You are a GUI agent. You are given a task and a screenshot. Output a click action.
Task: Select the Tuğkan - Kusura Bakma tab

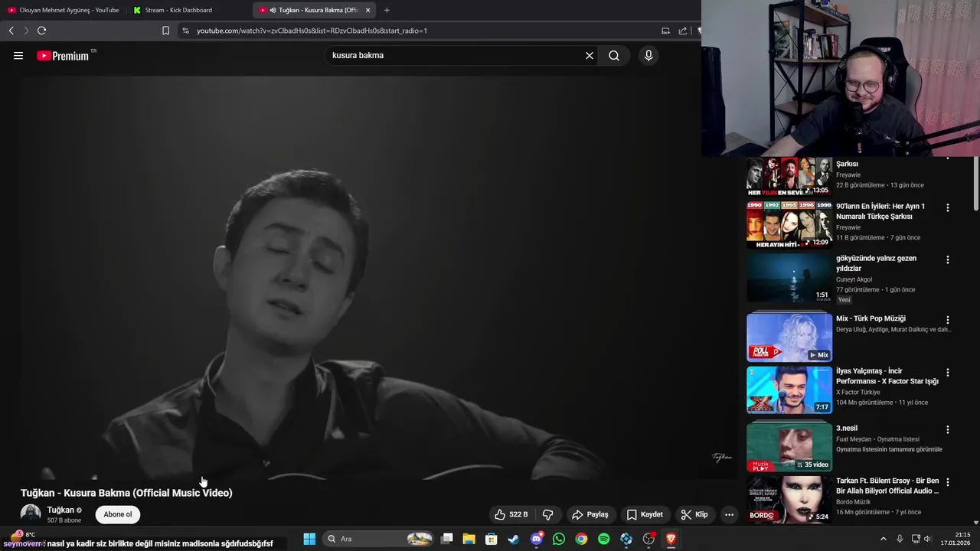pyautogui.click(x=314, y=10)
